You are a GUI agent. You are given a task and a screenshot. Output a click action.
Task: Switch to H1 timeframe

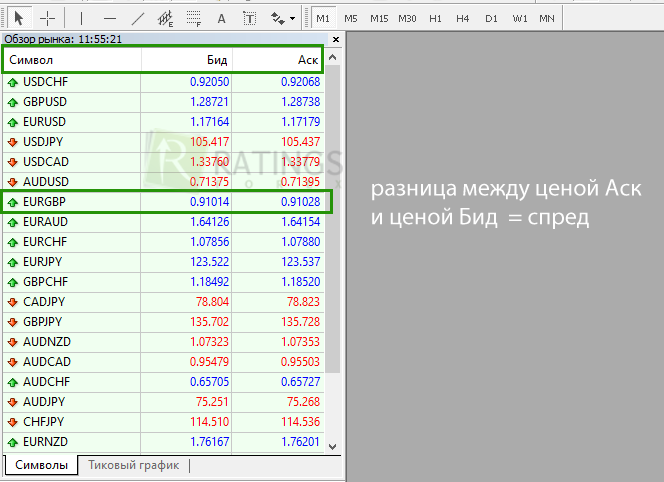click(x=435, y=18)
